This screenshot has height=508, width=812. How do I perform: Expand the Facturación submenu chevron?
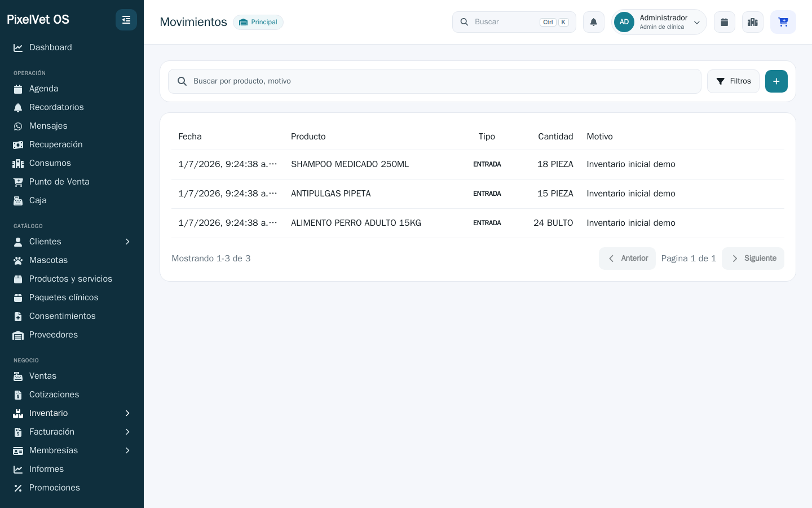[127, 432]
